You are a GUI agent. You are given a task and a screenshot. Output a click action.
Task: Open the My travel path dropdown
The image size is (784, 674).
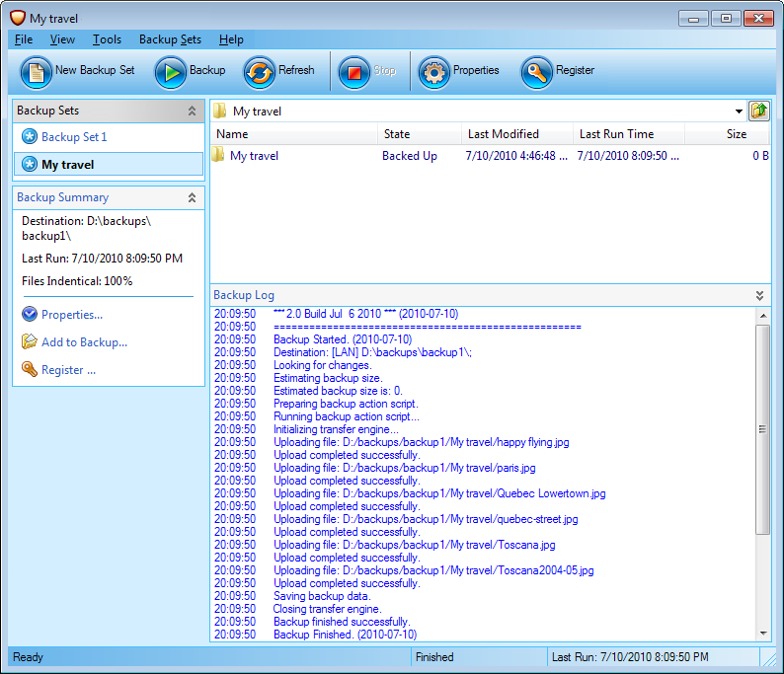(739, 112)
